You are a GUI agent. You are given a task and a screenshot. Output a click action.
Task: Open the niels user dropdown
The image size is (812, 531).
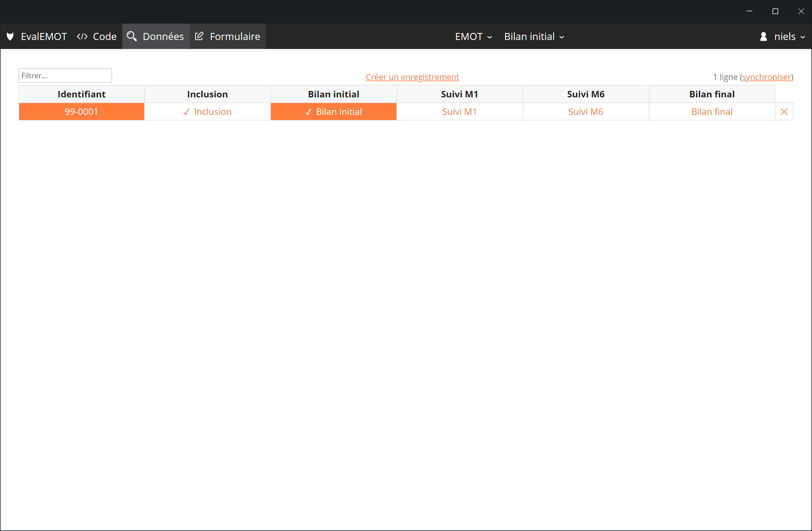coord(789,37)
